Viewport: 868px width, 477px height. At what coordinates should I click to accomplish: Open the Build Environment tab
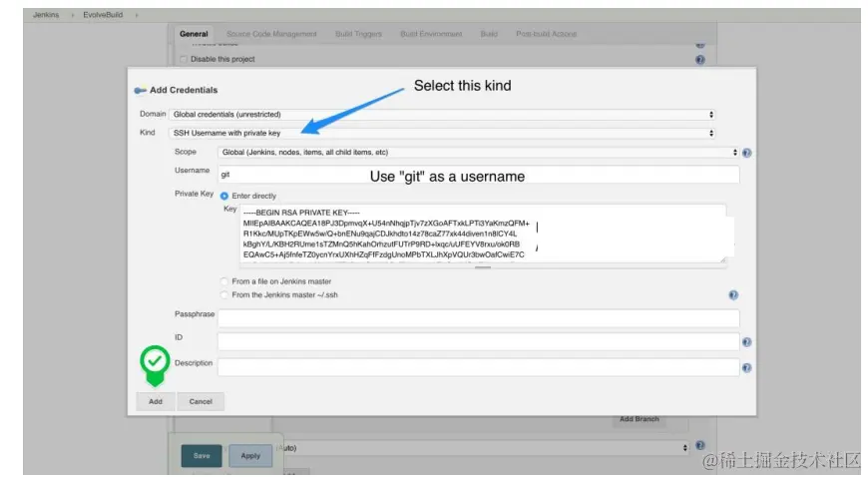pyautogui.click(x=431, y=34)
